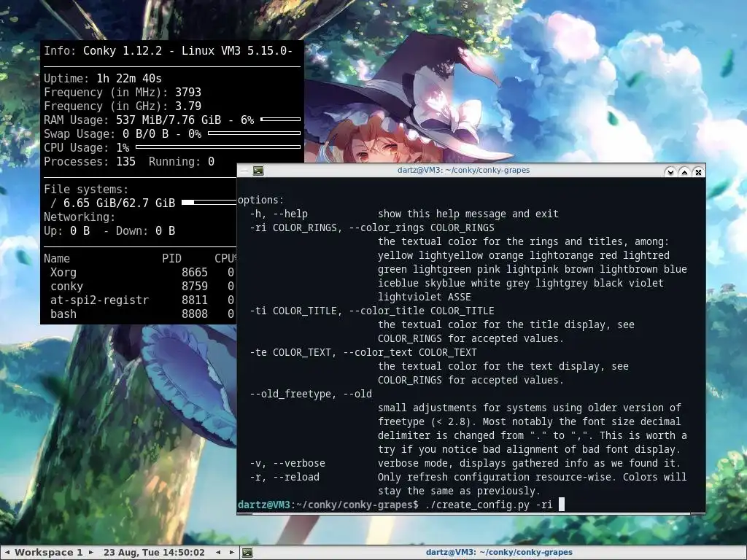Click the Swap Usage bar in Conky

255,133
